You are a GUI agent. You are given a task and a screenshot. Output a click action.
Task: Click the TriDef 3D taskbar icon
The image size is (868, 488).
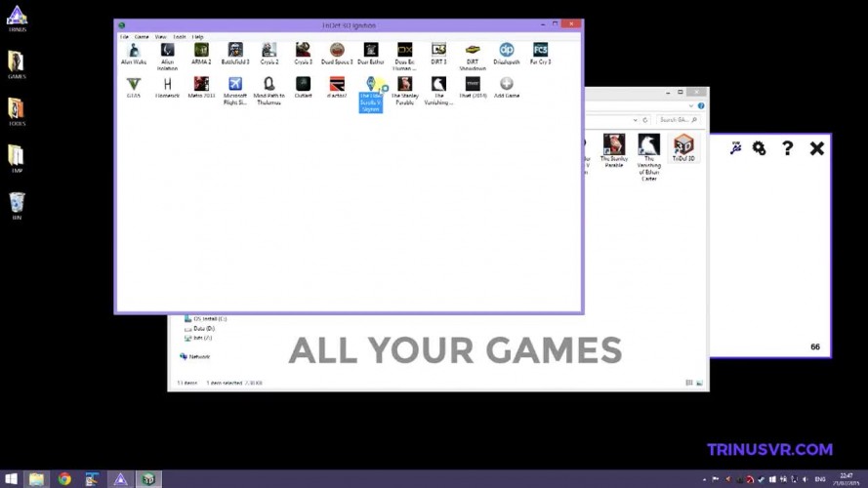coord(148,479)
